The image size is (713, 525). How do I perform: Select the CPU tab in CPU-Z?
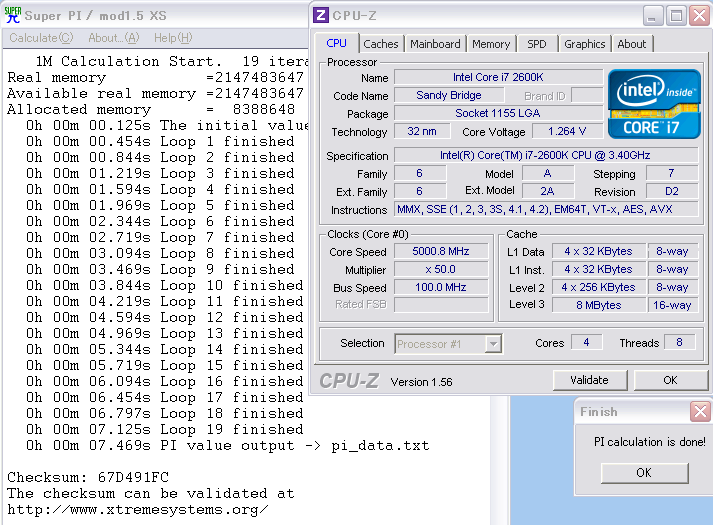click(x=336, y=43)
